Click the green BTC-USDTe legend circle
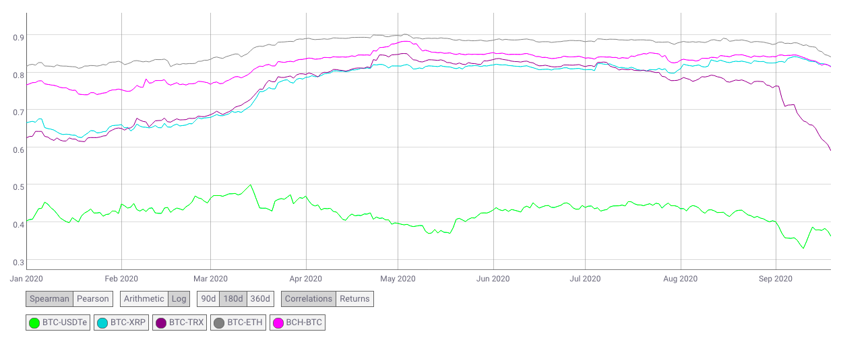The width and height of the screenshot is (868, 340). (x=34, y=323)
